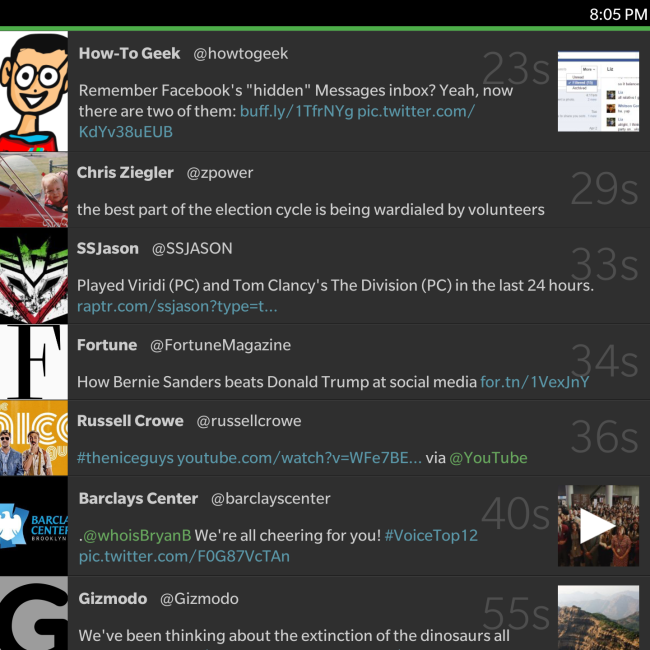Select the Gizmodo author name

[113, 599]
